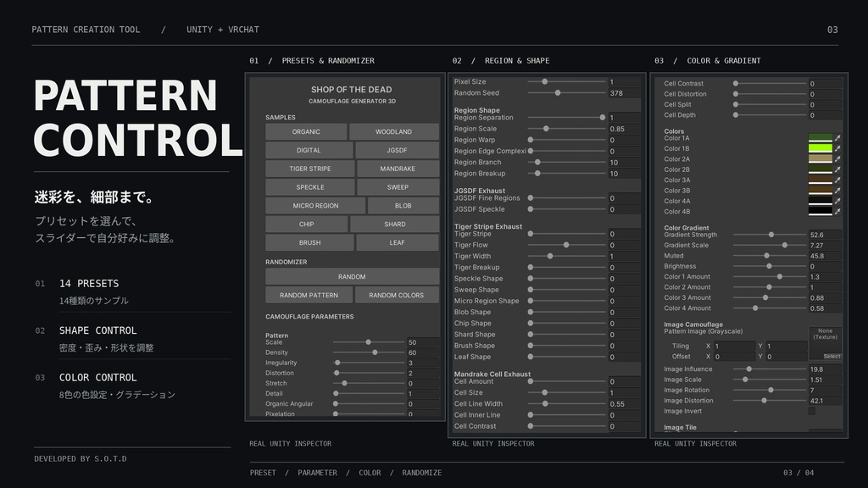Randomize with RANDOM PATTERN button

tap(309, 295)
